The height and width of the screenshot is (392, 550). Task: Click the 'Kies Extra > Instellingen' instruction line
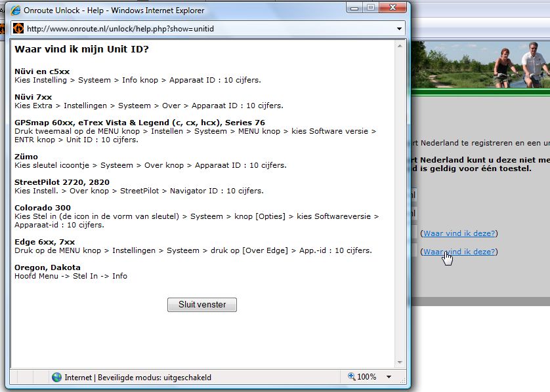click(149, 106)
